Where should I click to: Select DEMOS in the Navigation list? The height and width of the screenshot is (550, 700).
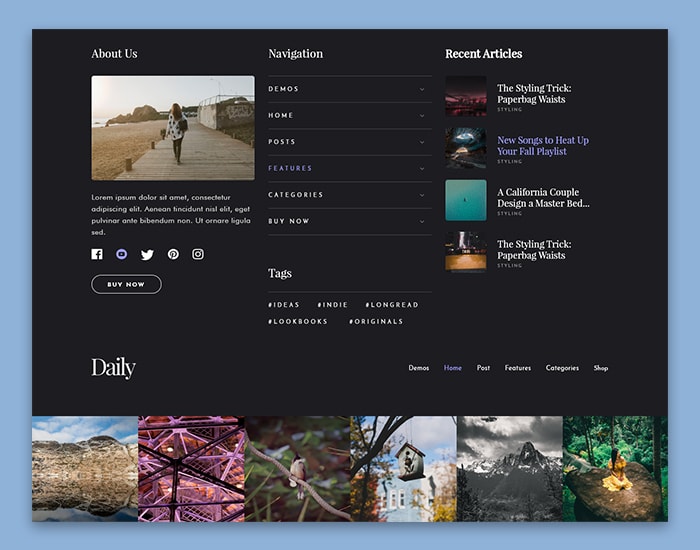pos(283,89)
